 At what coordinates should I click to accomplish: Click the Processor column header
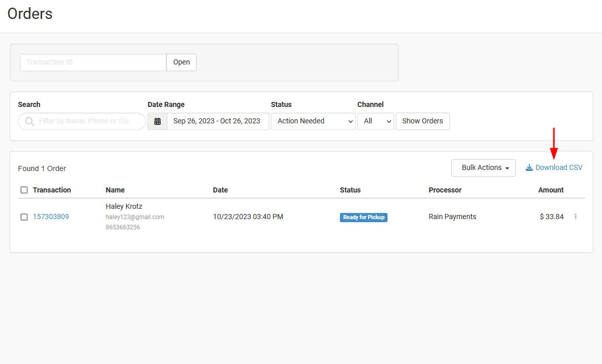[445, 190]
